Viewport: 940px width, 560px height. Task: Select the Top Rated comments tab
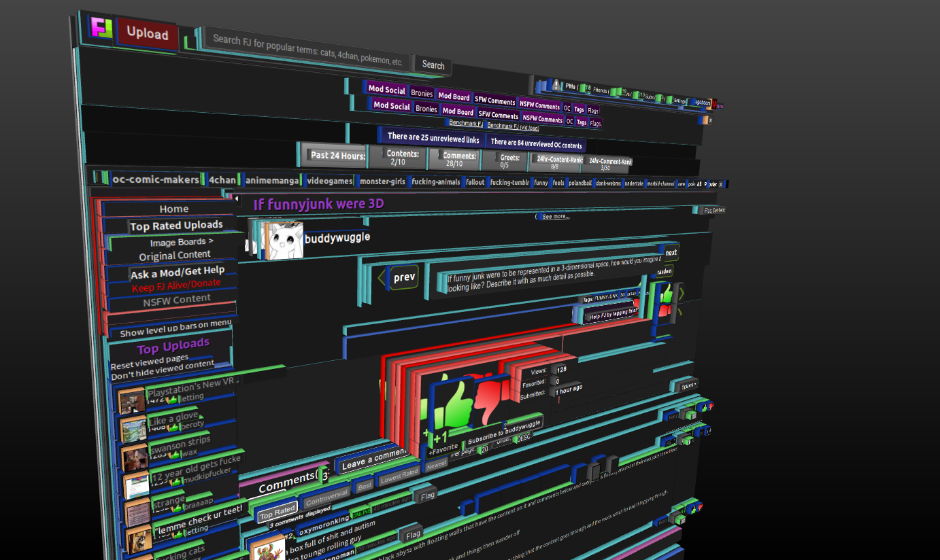[277, 511]
